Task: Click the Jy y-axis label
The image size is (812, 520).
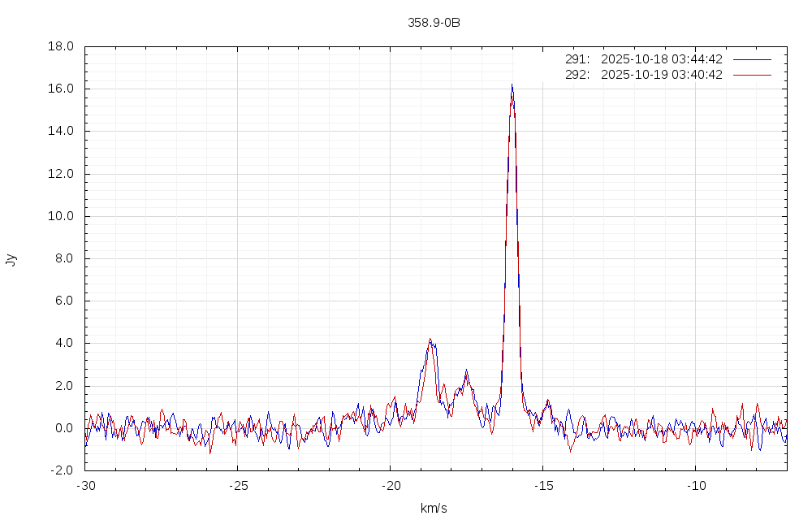Action: (11, 259)
